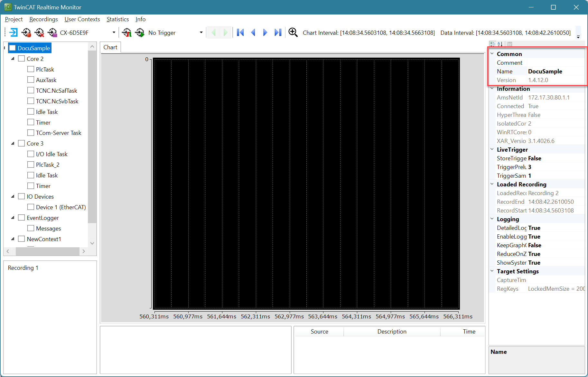Jump to end with the blue skip-forward icon
The image size is (588, 377).
coord(278,33)
